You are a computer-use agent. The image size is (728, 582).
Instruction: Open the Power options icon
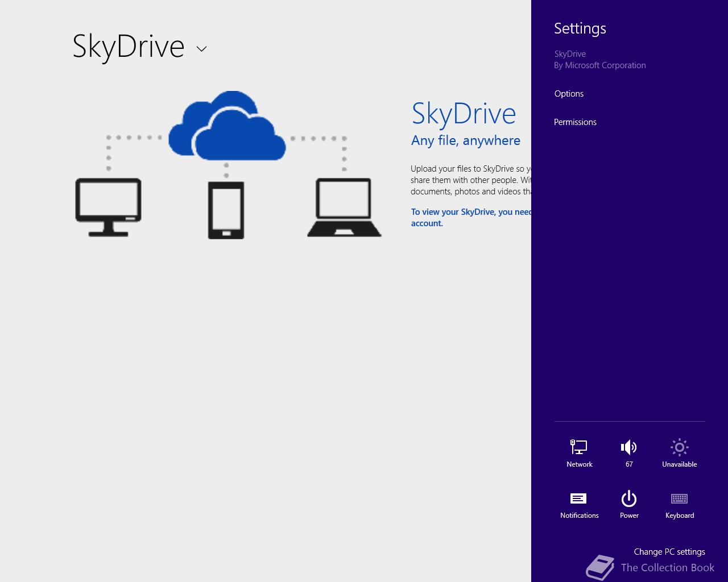coord(629,504)
